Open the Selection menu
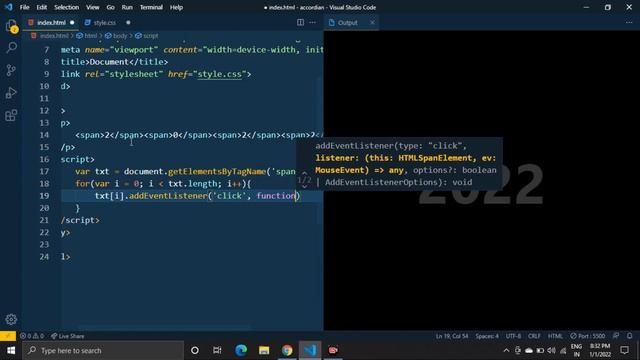This screenshot has width=640, height=360. tap(67, 7)
